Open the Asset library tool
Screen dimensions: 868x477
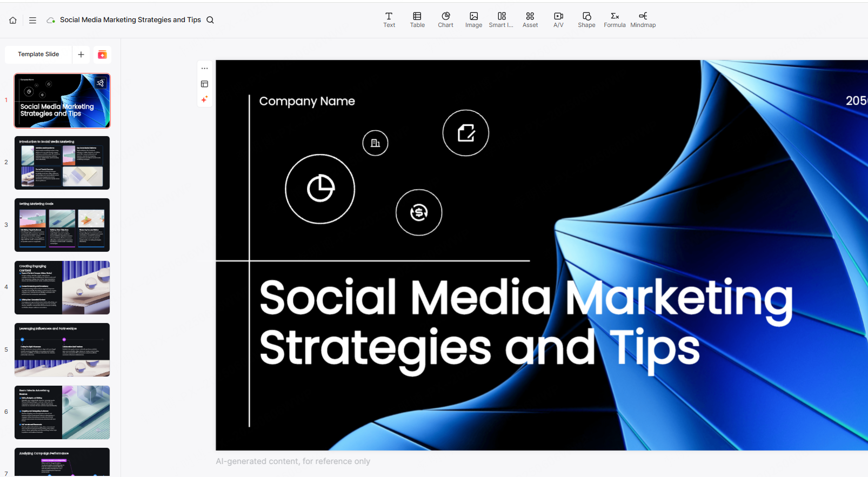coord(530,20)
